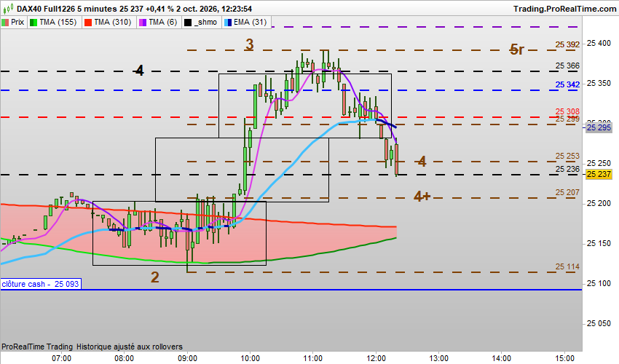The width and height of the screenshot is (619, 364).
Task: Click the 08:00 time axis label
Action: point(125,358)
